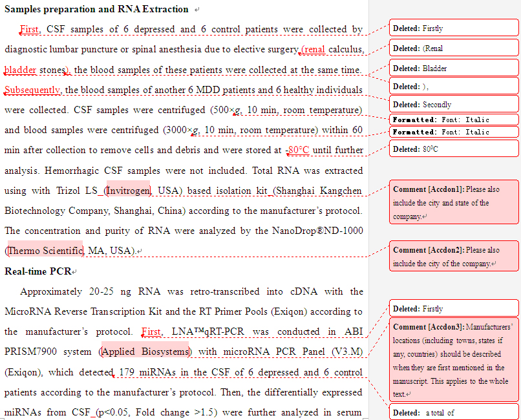Click the "Deleted: 80°C" revision balloon
The image size is (521, 420).
452,149
